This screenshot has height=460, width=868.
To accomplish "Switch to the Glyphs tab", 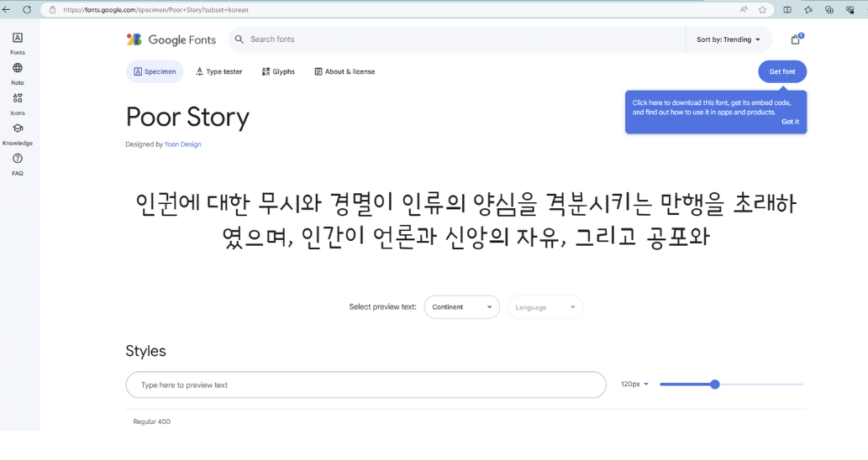I will point(278,71).
